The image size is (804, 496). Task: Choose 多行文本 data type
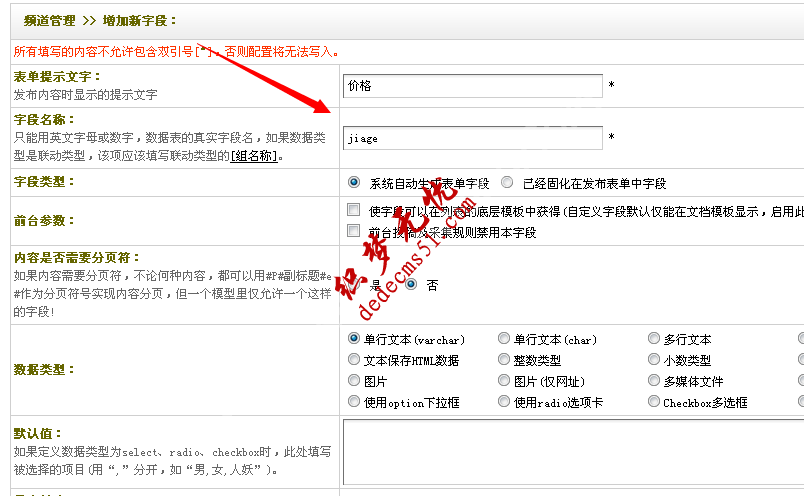pyautogui.click(x=654, y=339)
